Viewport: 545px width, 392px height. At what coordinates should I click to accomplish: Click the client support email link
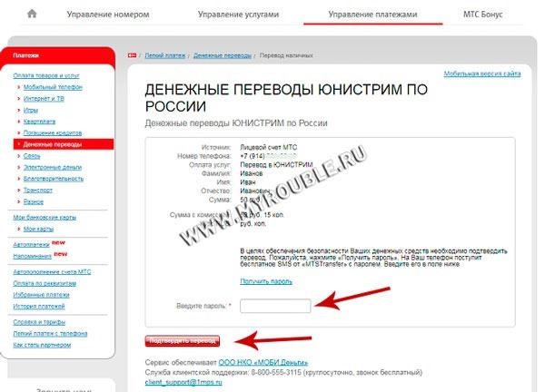[183, 382]
